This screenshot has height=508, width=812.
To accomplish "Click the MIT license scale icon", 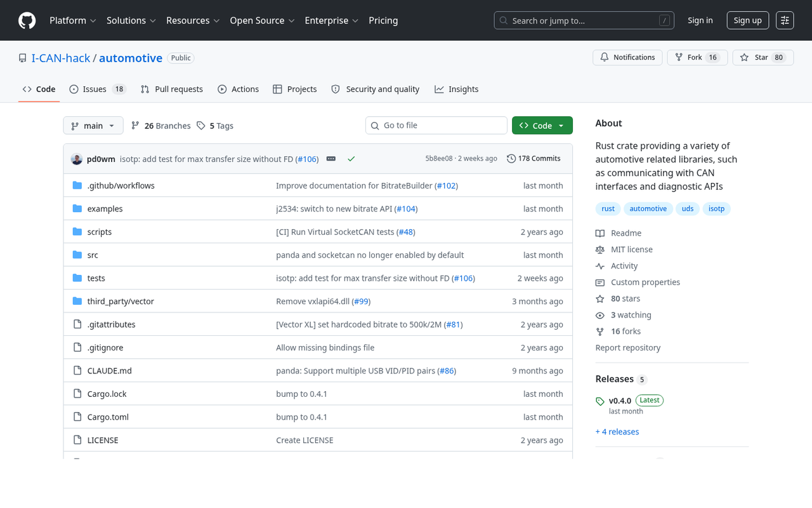I will tap(599, 249).
